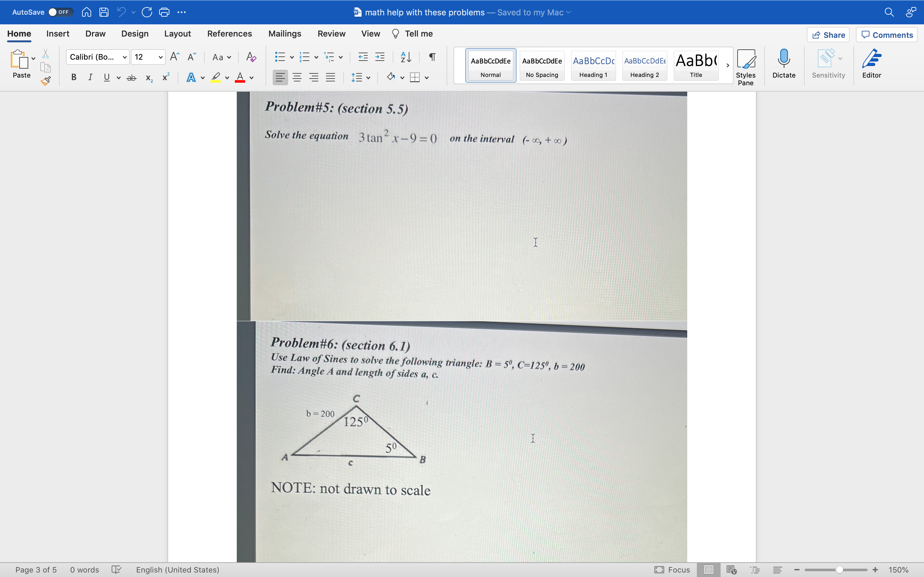Toggle bold formatting
The image size is (924, 577).
pyautogui.click(x=73, y=77)
